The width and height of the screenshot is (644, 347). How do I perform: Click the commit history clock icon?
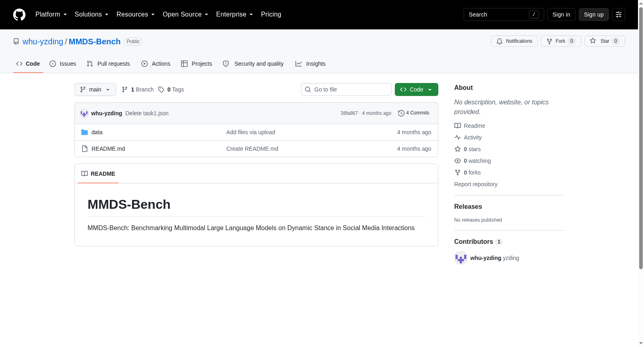tap(401, 113)
